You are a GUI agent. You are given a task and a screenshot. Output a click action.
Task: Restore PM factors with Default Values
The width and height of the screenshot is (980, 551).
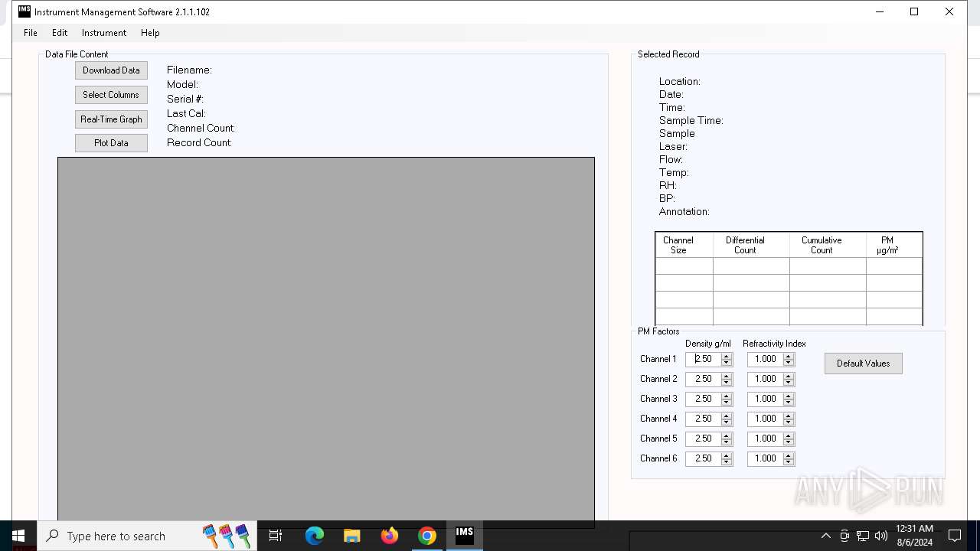point(864,364)
